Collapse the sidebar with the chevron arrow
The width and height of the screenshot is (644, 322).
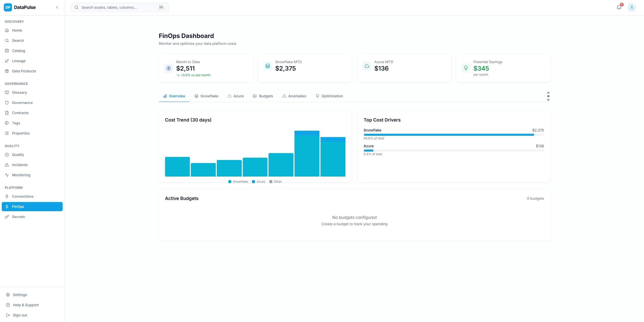tap(57, 7)
